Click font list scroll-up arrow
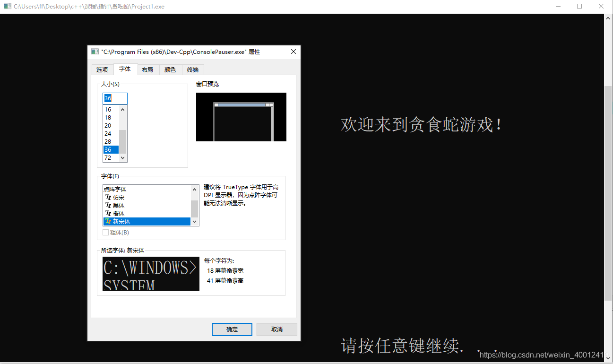 click(195, 189)
